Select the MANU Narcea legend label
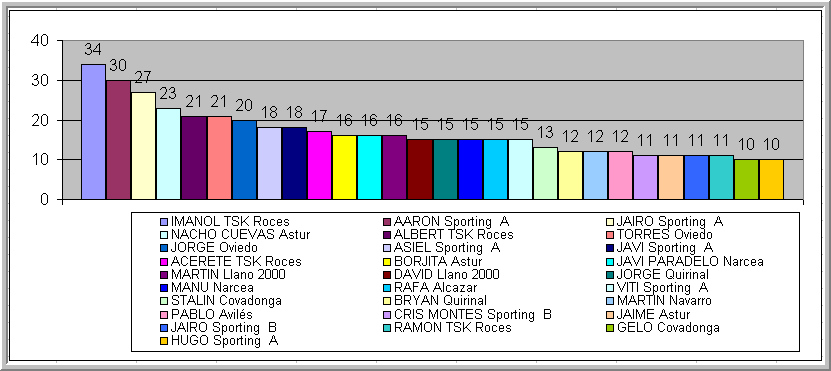831x371 pixels. click(x=212, y=288)
